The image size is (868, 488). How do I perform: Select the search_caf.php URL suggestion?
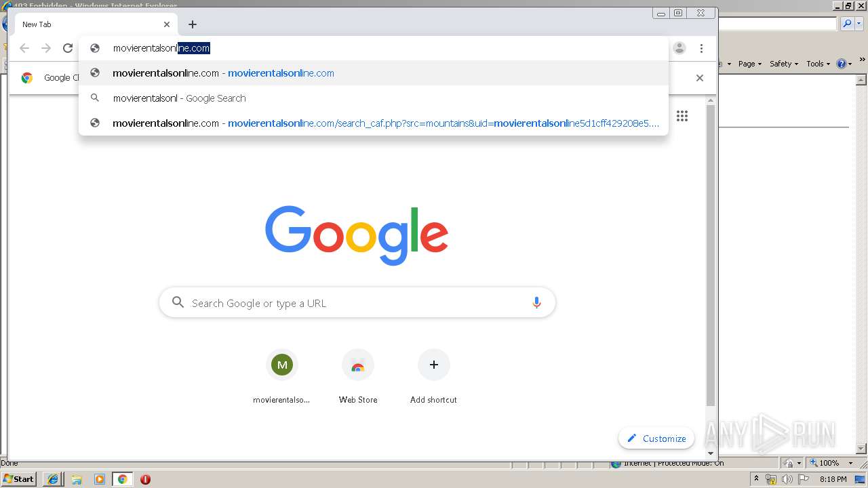point(373,123)
